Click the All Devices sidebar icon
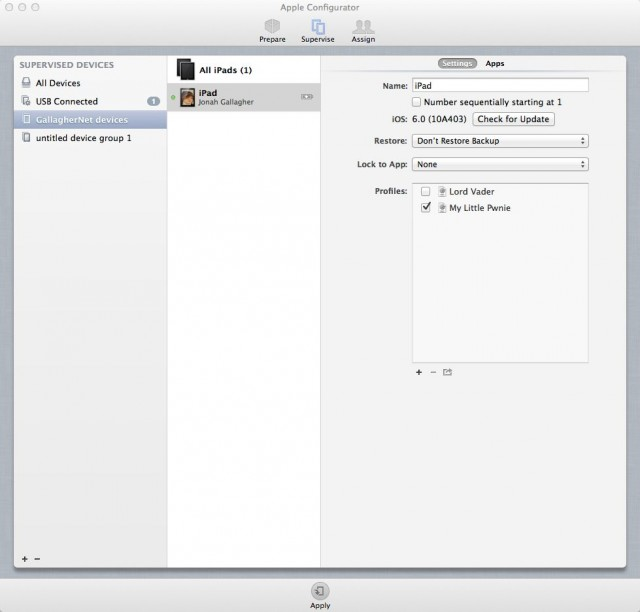This screenshot has height=612, width=640. coord(26,82)
